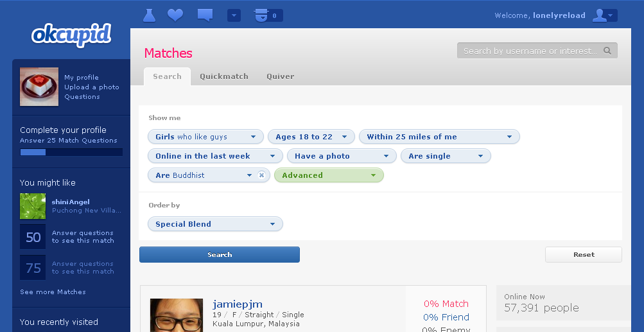
Task: Open the heart favorites icon
Action: [175, 15]
